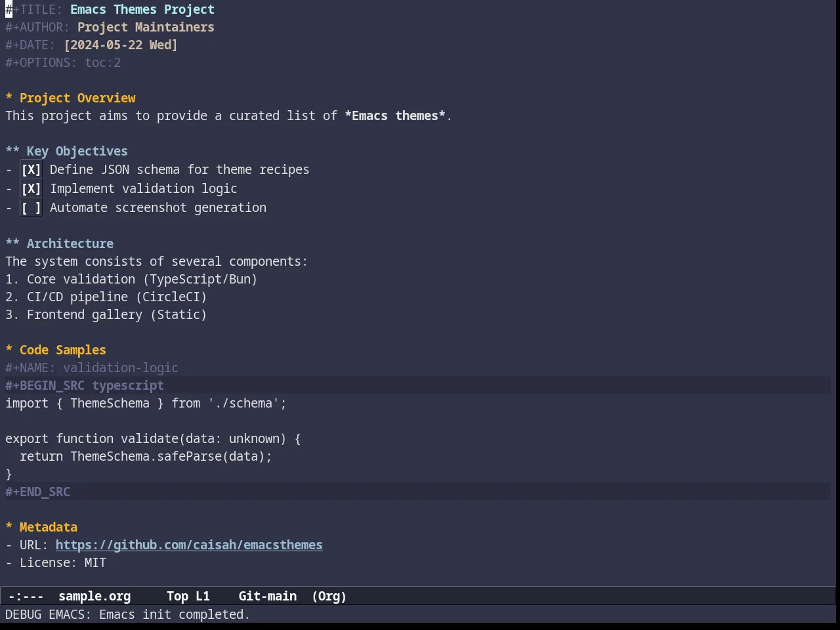Click the #+OPTIONS: toc:2 line
840x630 pixels.
click(x=63, y=62)
